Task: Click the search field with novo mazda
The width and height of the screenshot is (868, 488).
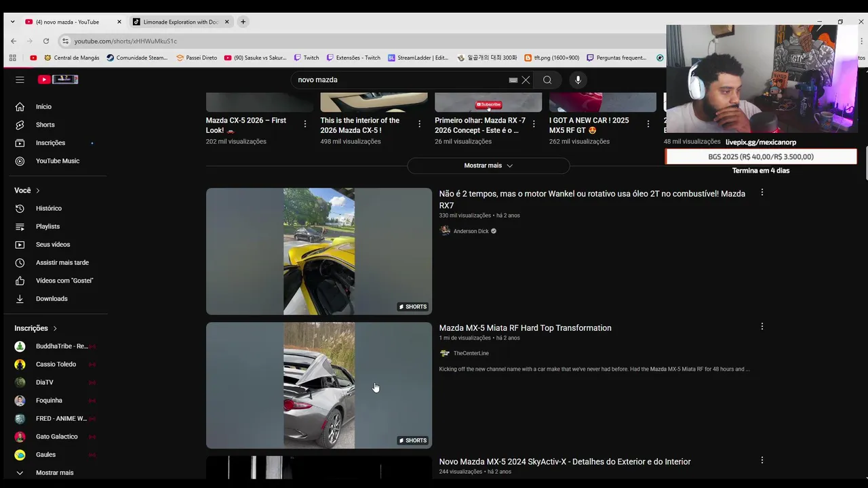Action: point(400,80)
